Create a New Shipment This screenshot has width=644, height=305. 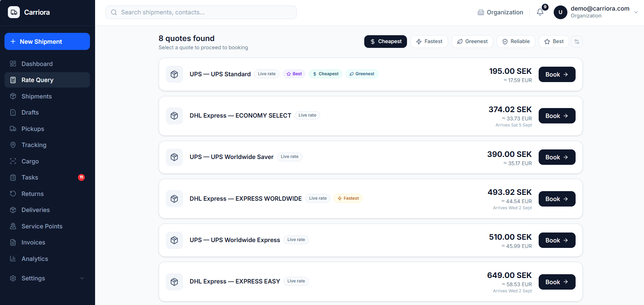[47, 41]
